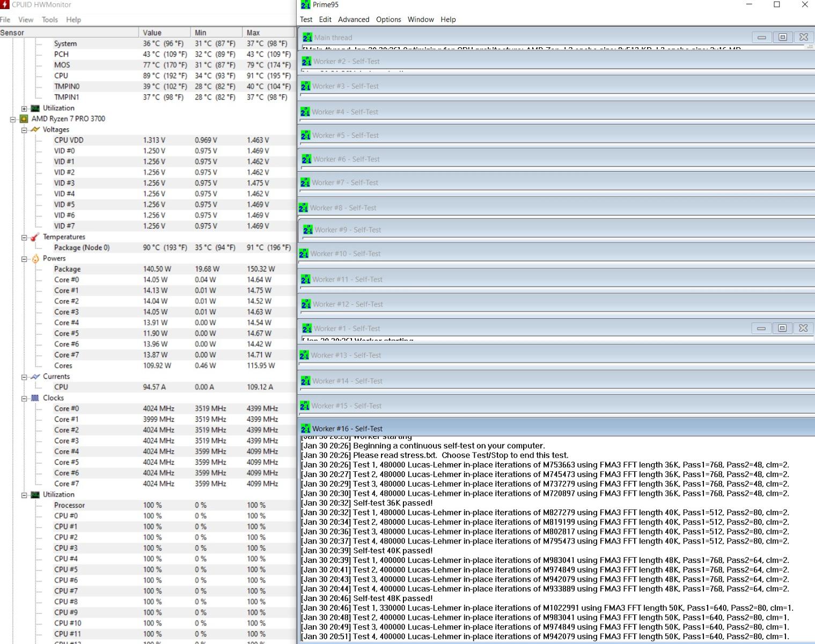This screenshot has height=644, width=815.
Task: Minimize the Main thread child window
Action: [x=762, y=37]
